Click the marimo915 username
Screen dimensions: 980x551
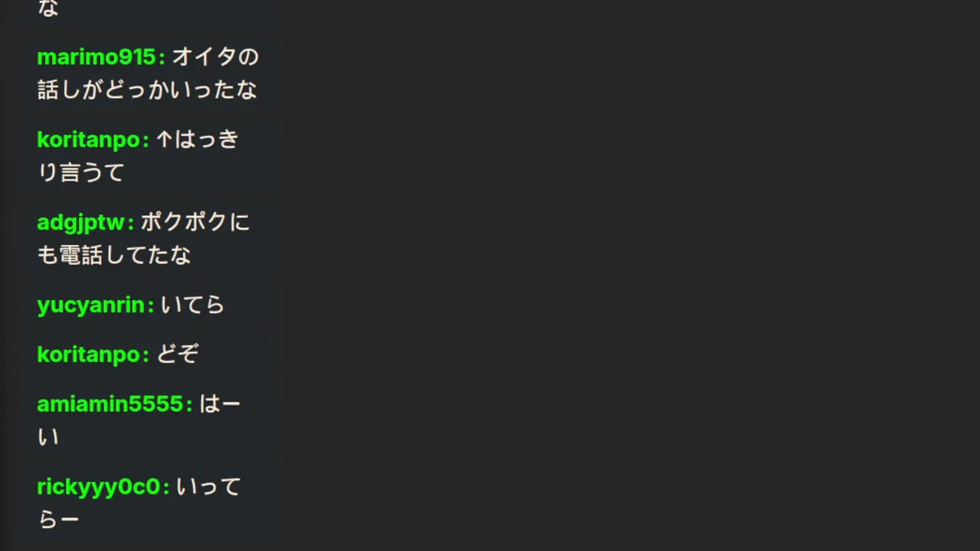[96, 57]
